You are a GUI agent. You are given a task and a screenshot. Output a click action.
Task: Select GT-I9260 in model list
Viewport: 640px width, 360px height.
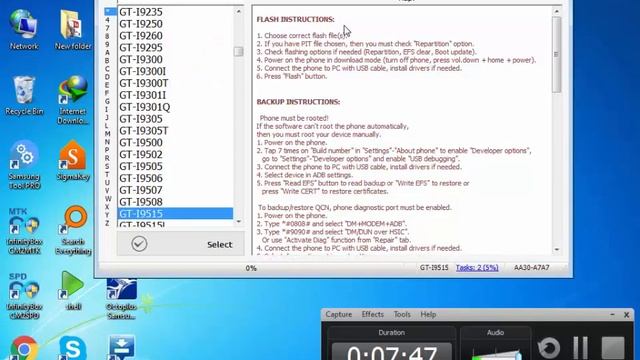tap(175, 36)
